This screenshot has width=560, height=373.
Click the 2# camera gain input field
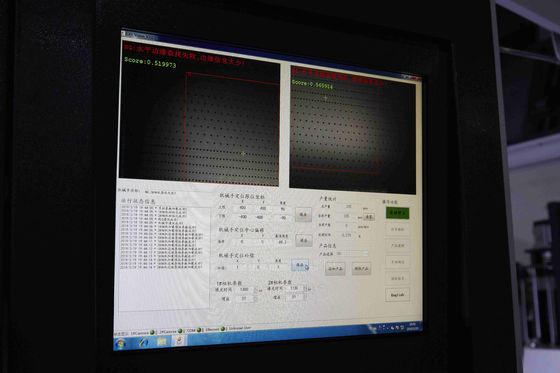click(294, 297)
